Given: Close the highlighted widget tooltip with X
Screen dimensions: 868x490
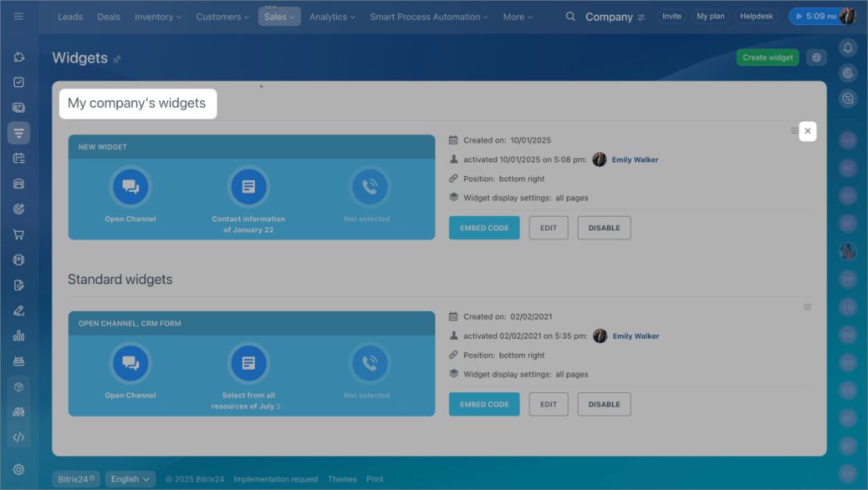Looking at the screenshot, I should pos(808,131).
